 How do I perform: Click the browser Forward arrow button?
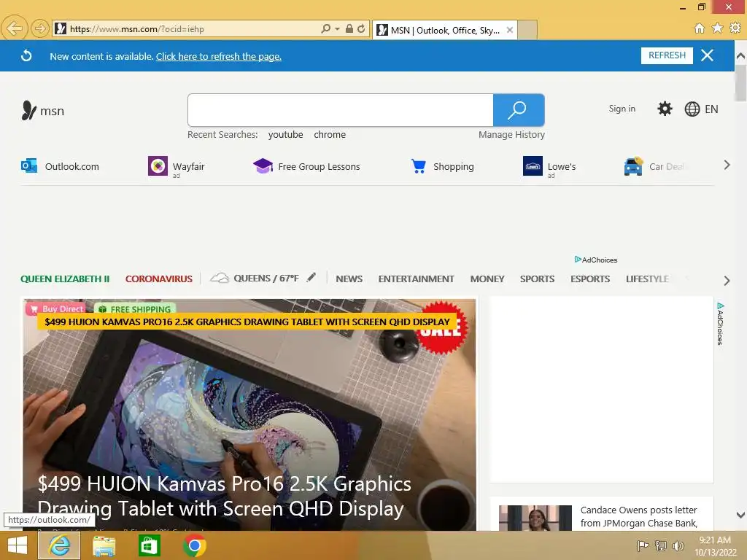(x=40, y=28)
